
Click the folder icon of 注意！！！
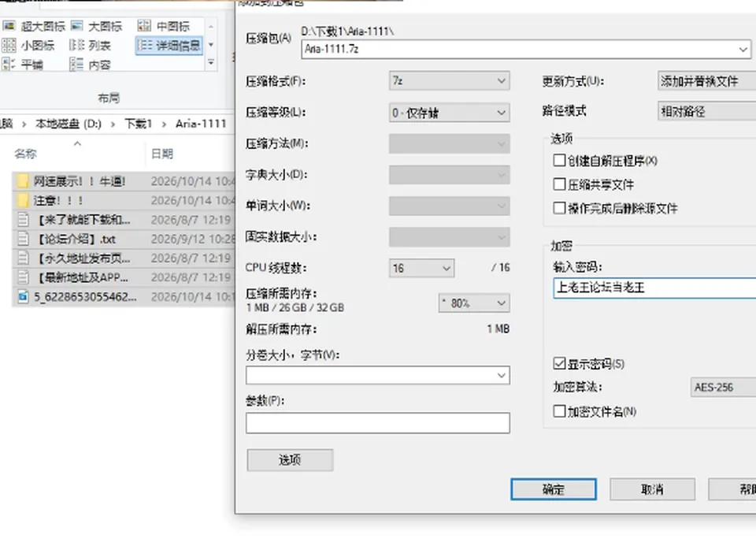tap(22, 200)
